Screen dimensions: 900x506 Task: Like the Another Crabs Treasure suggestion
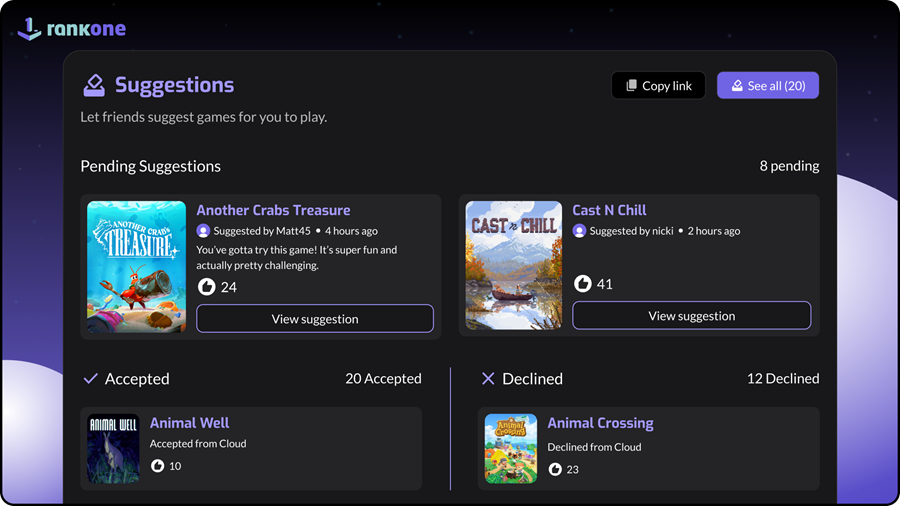207,287
